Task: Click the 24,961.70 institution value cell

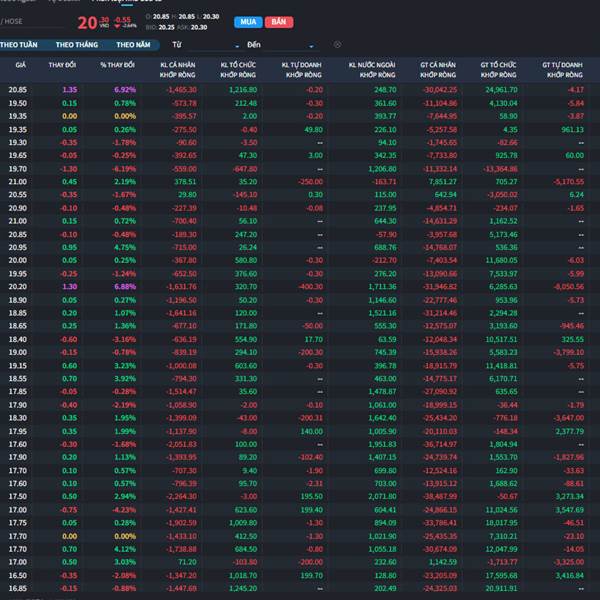Action: point(502,90)
